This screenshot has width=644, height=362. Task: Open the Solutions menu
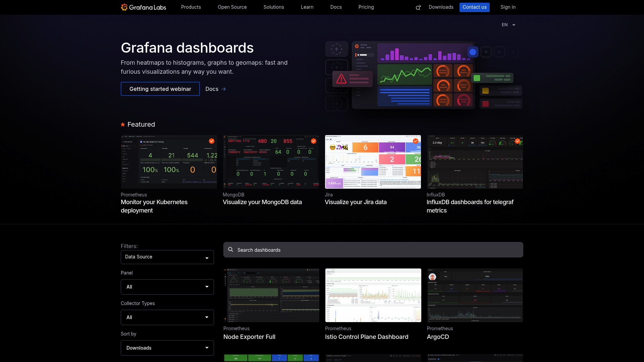274,7
